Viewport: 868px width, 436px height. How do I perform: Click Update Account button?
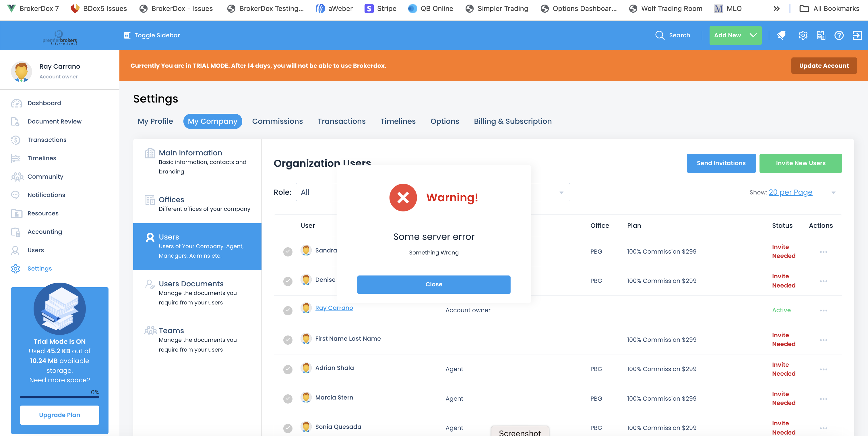point(824,66)
